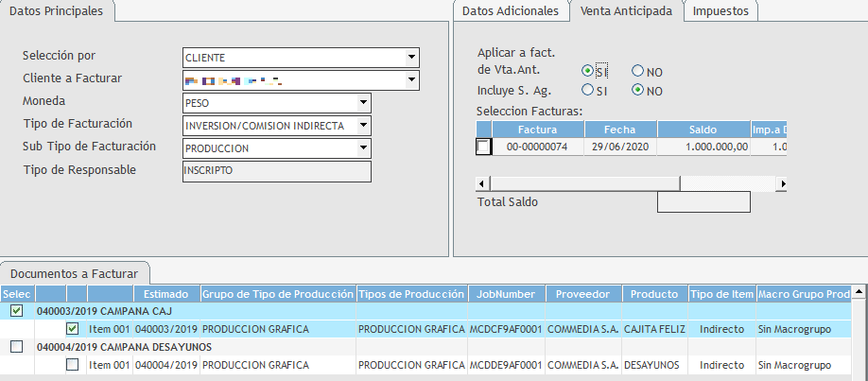
Task: Expand the Cliente a Facturar dropdown
Action: [411, 81]
